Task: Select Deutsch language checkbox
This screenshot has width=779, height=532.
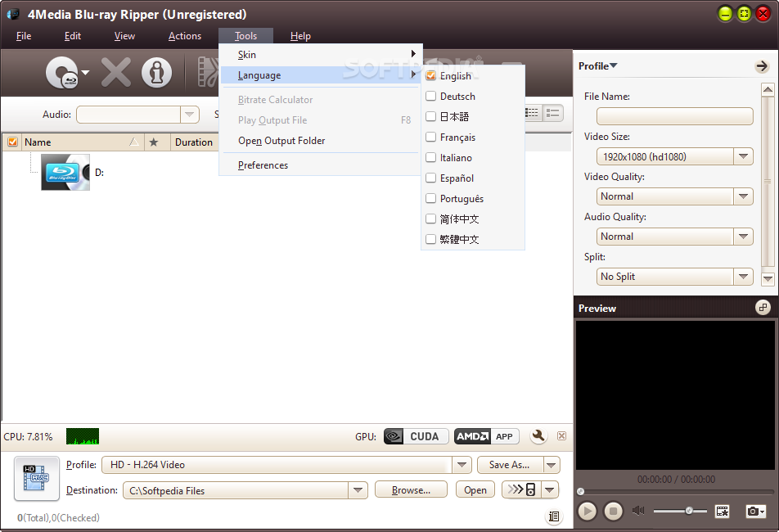Action: click(431, 96)
